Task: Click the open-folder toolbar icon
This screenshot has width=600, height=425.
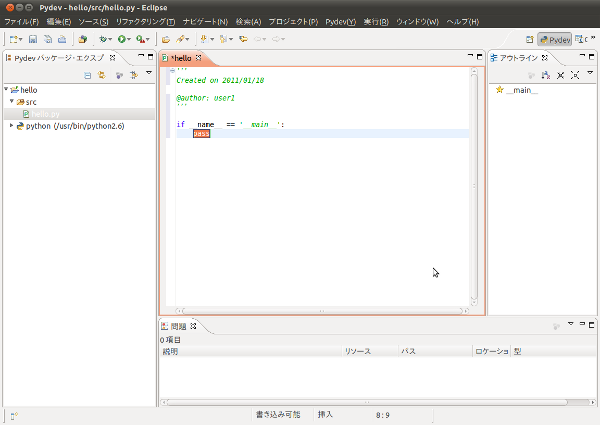Action: point(166,39)
